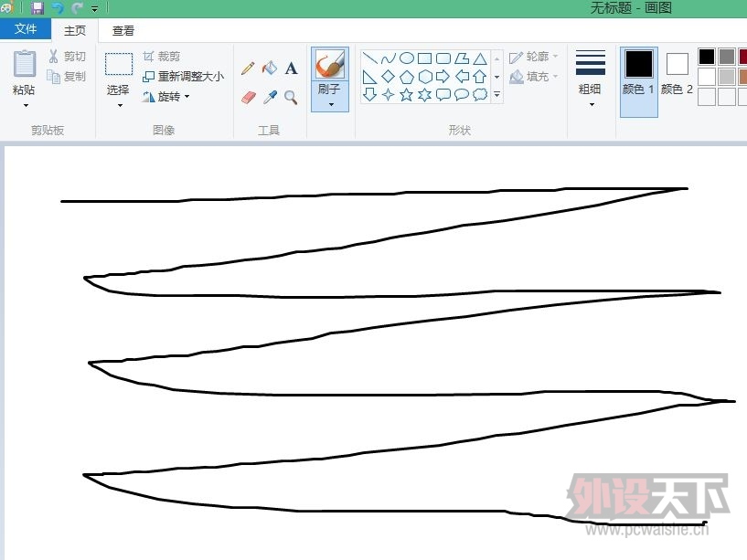This screenshot has width=747, height=560.
Task: Pick the white palette swatch
Action: [x=707, y=77]
